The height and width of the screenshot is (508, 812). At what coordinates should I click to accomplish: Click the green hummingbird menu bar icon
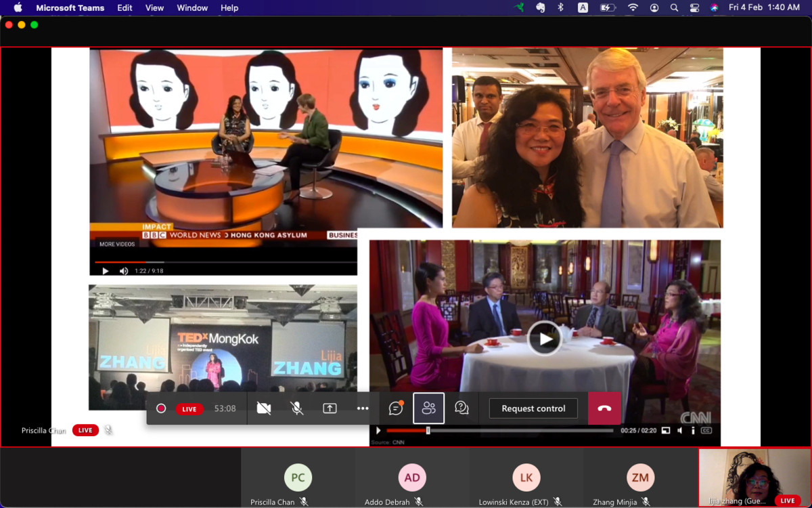[x=520, y=7]
